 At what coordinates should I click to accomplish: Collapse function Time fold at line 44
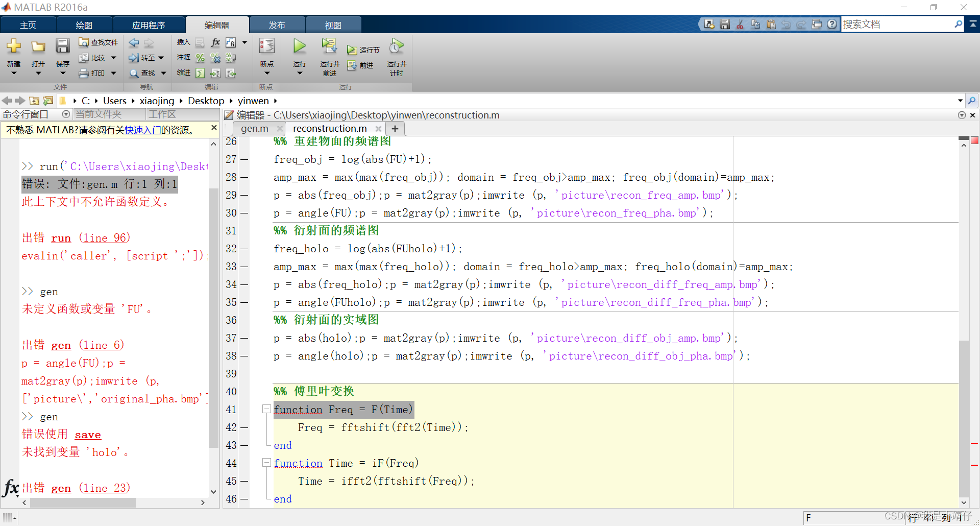(x=266, y=462)
